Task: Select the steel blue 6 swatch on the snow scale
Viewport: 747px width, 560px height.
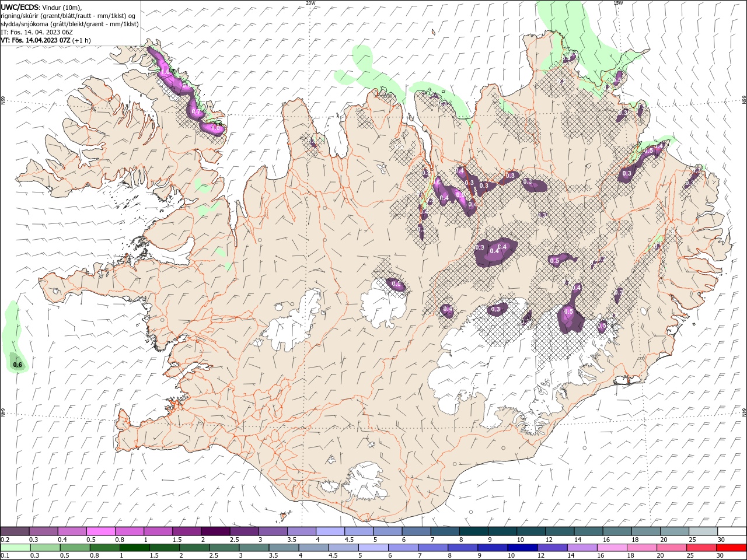Action: [x=417, y=531]
